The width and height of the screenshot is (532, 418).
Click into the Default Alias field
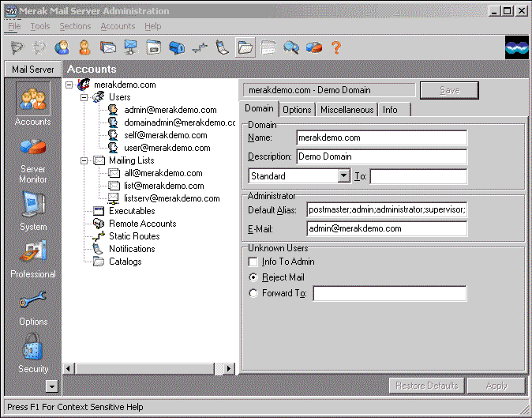pos(387,210)
